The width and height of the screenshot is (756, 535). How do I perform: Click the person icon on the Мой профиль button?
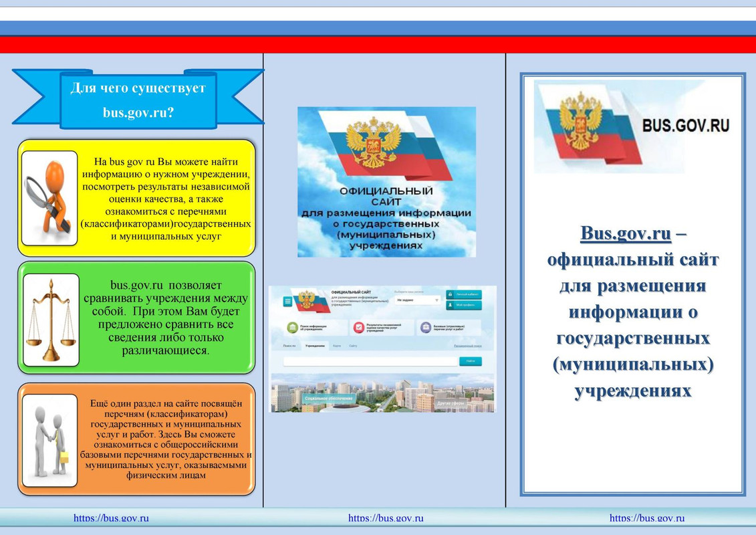pyautogui.click(x=450, y=305)
